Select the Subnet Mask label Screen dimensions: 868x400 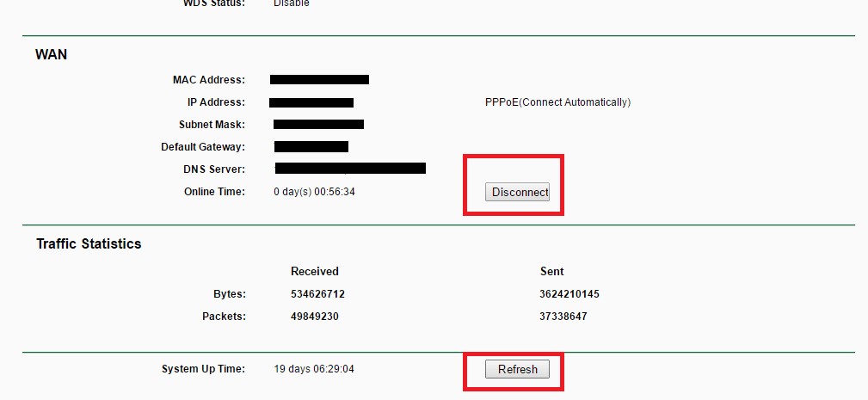tap(212, 125)
